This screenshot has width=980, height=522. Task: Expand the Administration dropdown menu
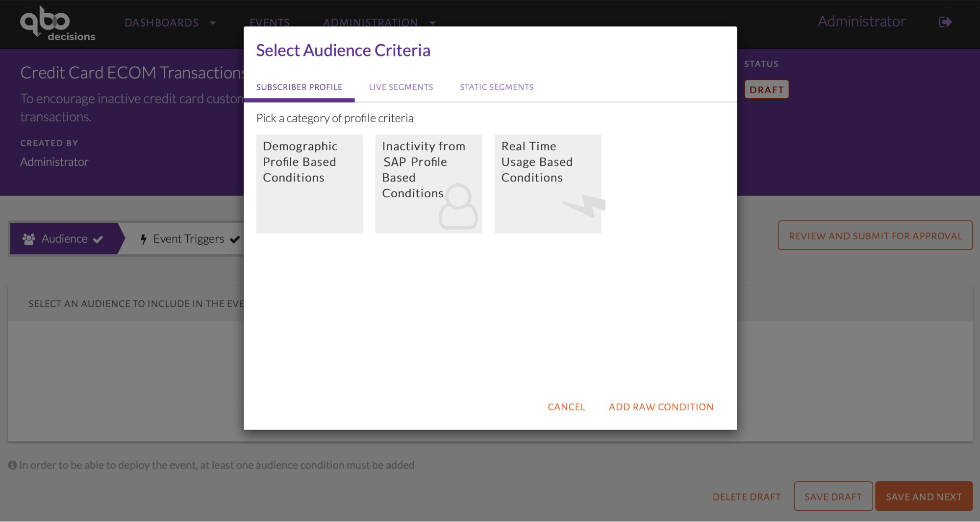[379, 23]
